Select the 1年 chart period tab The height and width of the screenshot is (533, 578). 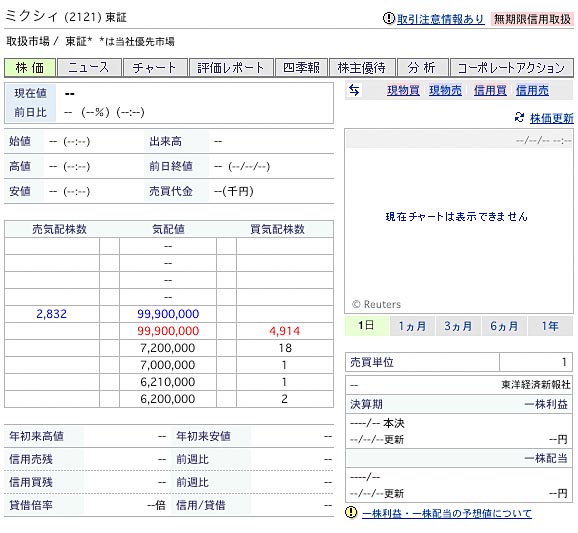pyautogui.click(x=550, y=325)
